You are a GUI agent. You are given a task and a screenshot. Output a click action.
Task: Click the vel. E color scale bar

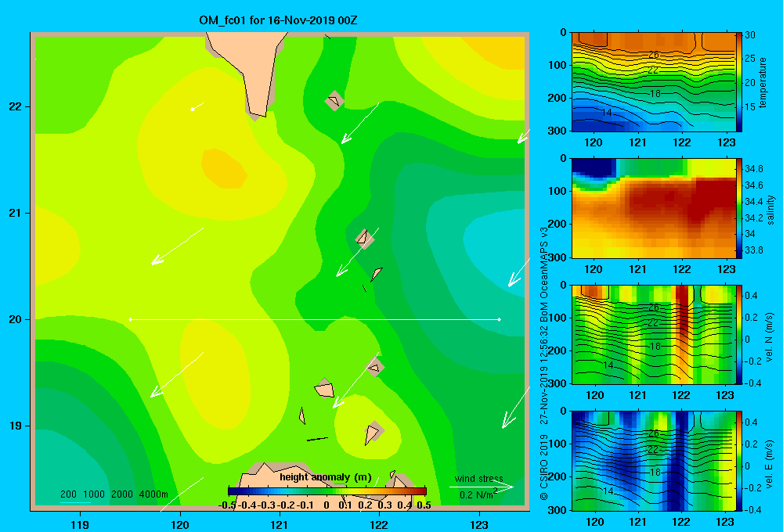pyautogui.click(x=738, y=461)
